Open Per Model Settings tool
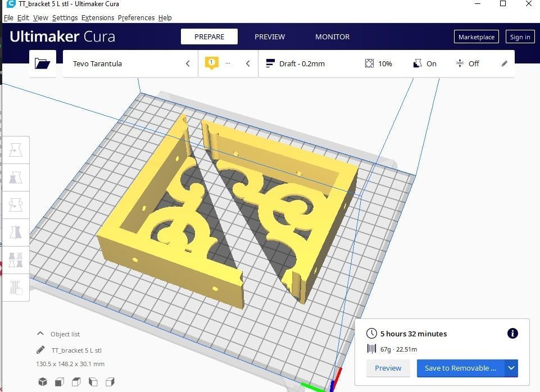 point(16,260)
